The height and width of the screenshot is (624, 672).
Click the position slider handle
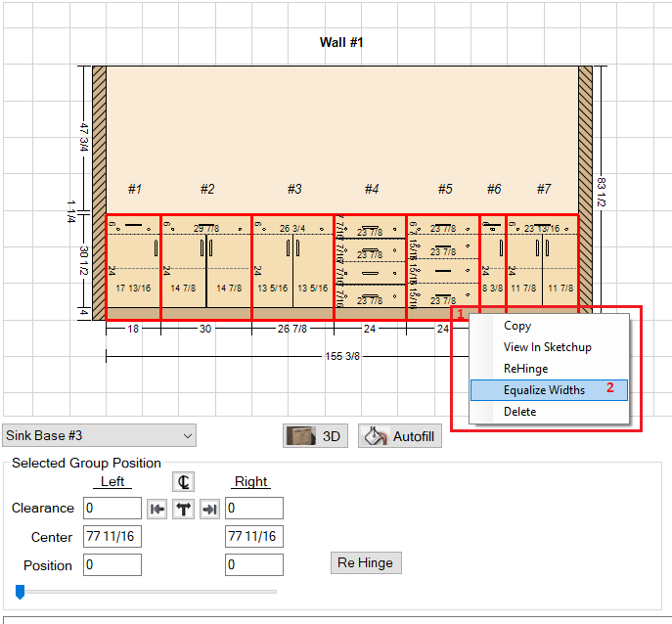(x=18, y=591)
